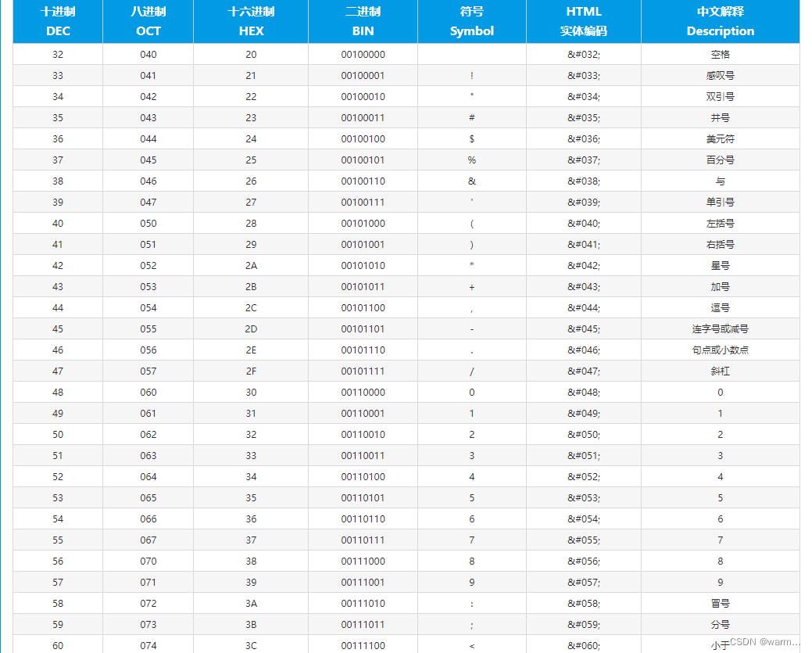
Task: Click the &#044; entity cell
Action: pyautogui.click(x=584, y=308)
